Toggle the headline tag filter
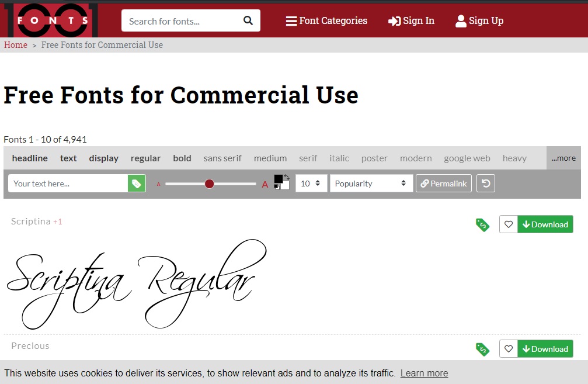 pyautogui.click(x=30, y=158)
